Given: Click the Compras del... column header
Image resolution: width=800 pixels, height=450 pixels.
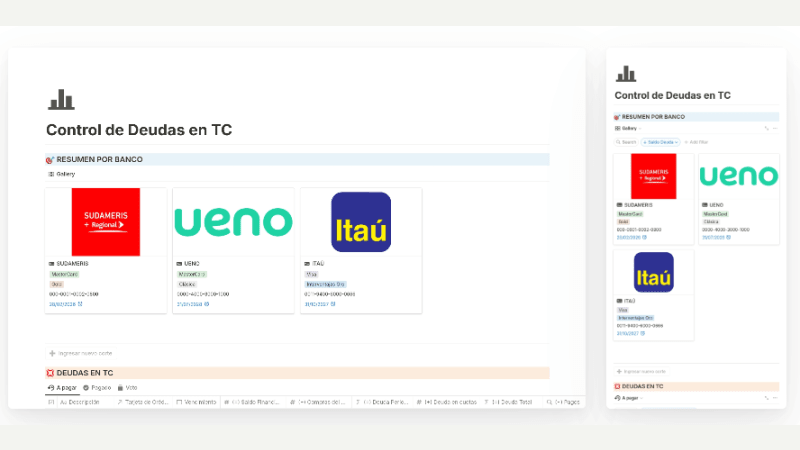Looking at the screenshot, I should coord(318,403).
